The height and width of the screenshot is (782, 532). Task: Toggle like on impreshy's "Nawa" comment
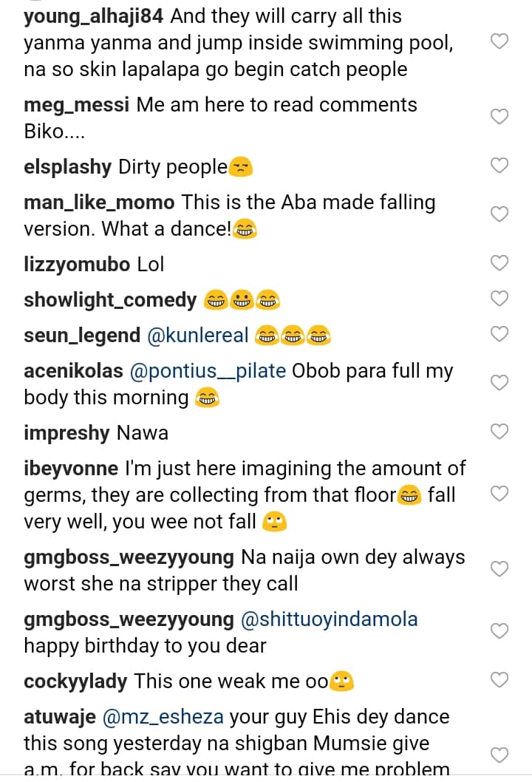click(500, 432)
